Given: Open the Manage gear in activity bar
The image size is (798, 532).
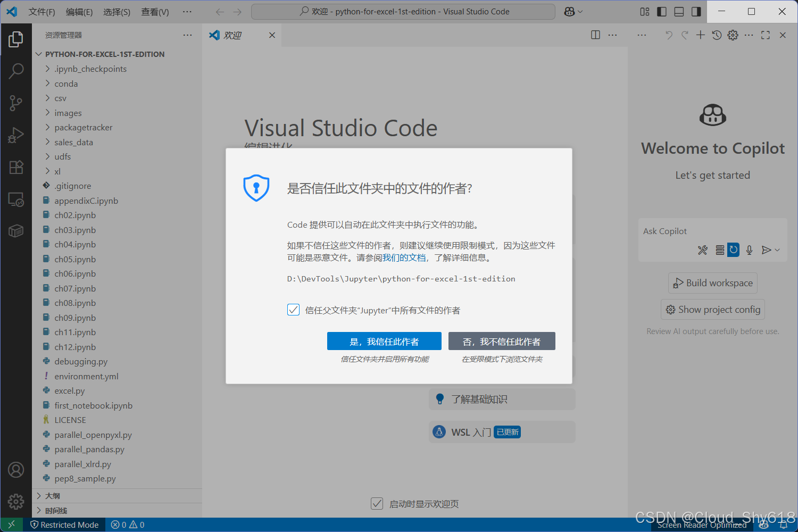Looking at the screenshot, I should click(x=16, y=501).
